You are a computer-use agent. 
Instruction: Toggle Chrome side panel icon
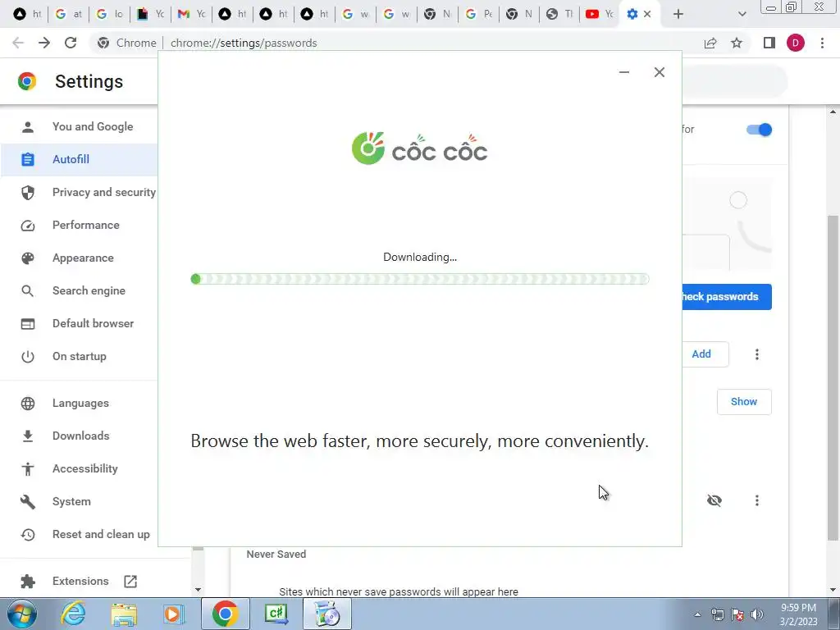[769, 43]
